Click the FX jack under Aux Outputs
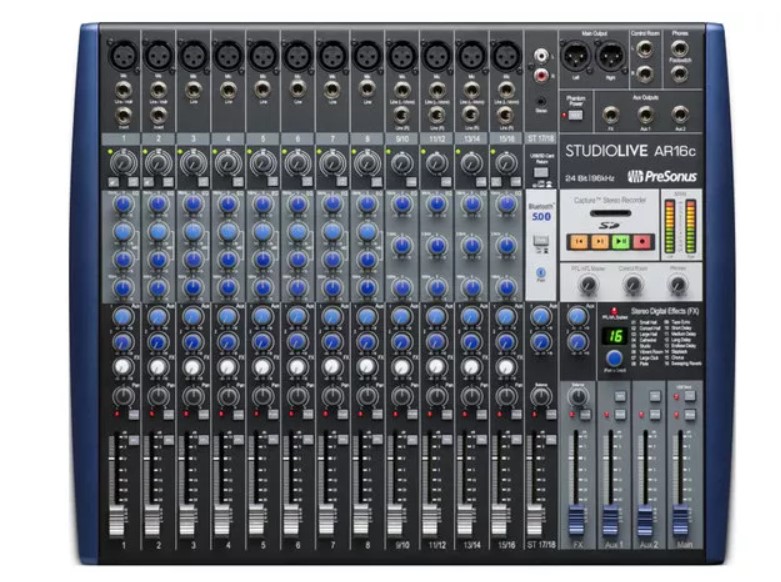Screen dimensions: 781x582 (x=611, y=115)
